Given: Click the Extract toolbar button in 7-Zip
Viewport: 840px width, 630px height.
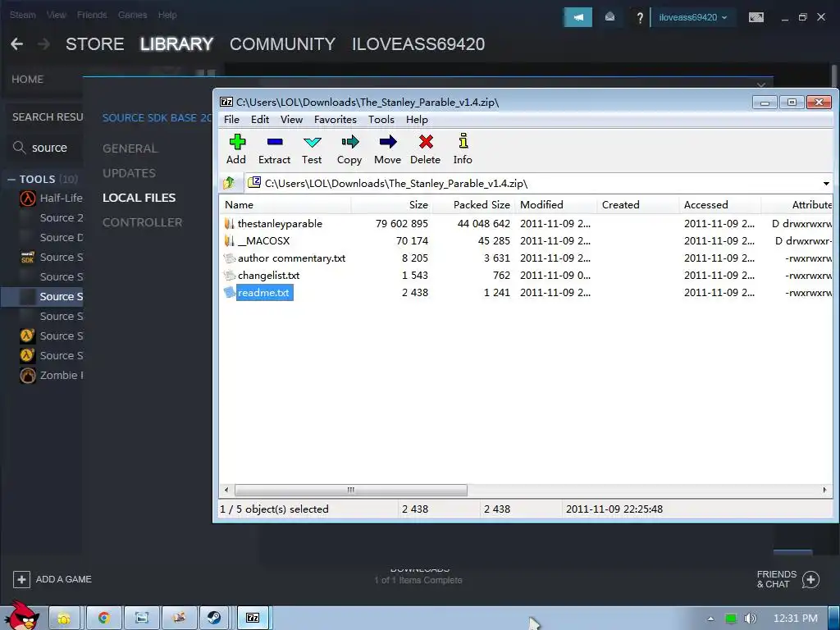Looking at the screenshot, I should coord(274,149).
